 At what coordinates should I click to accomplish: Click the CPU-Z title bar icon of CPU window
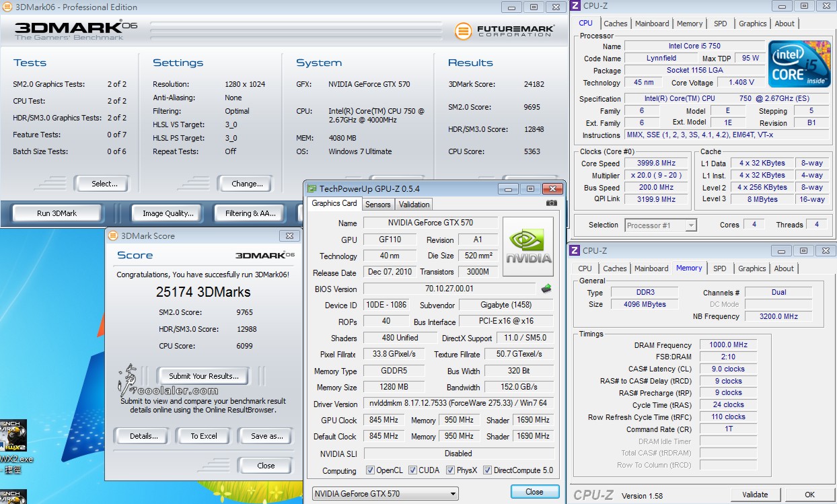click(575, 6)
